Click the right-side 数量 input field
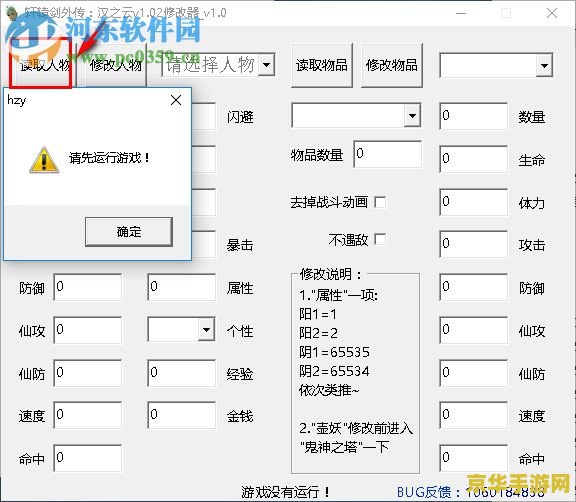Viewport: 576px width, 502px height. pyautogui.click(x=474, y=116)
